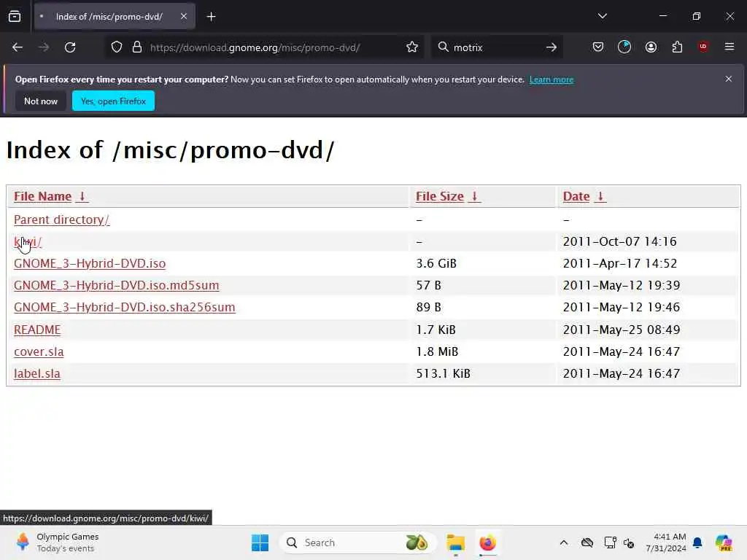This screenshot has width=747, height=560.
Task: Open the kiwi/ directory
Action: point(28,241)
